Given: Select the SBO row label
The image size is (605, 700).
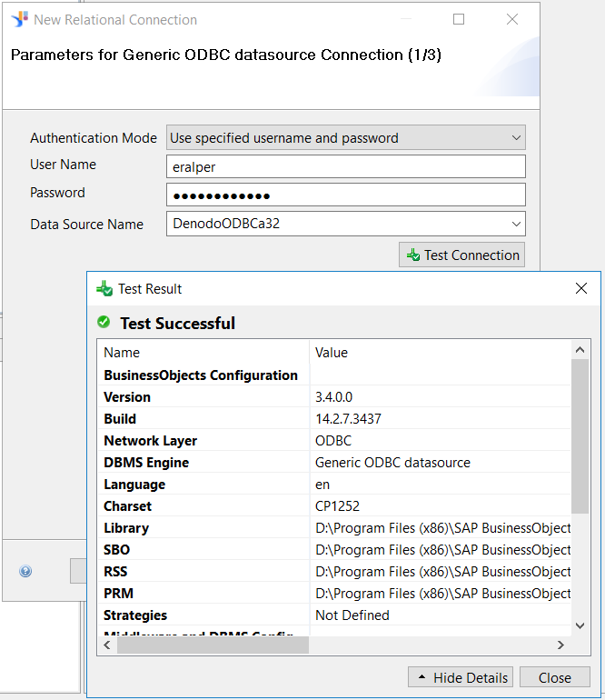Looking at the screenshot, I should pos(116,550).
